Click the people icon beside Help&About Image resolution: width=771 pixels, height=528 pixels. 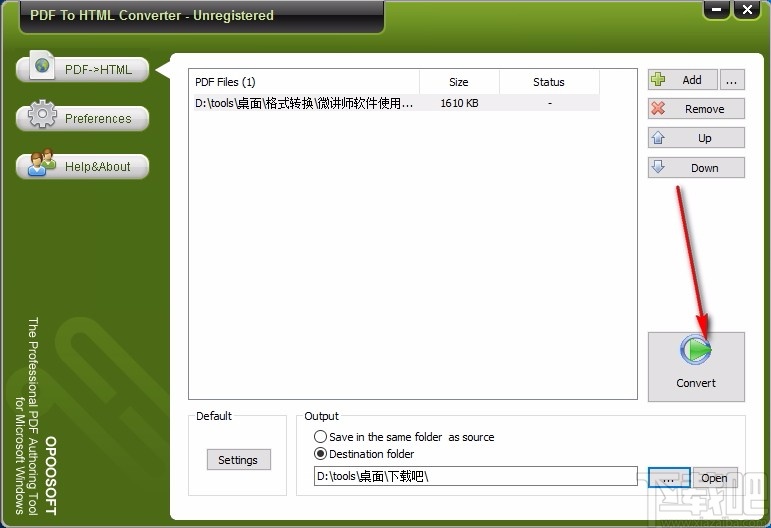tap(42, 162)
